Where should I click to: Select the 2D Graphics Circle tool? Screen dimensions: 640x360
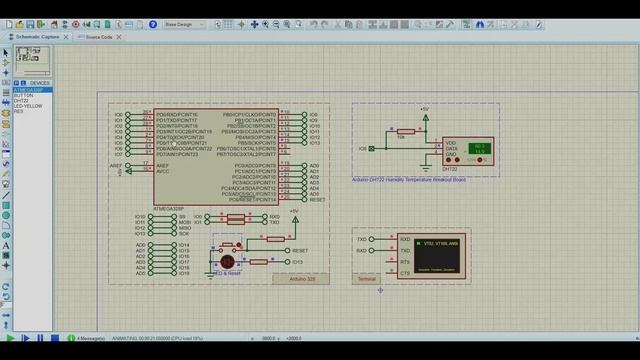(x=6, y=215)
